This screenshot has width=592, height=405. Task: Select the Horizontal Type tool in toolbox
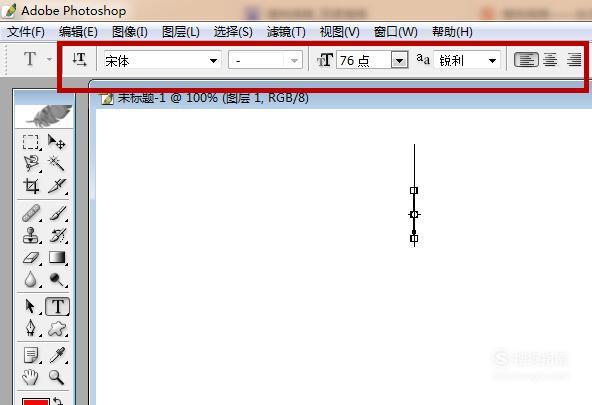point(57,306)
